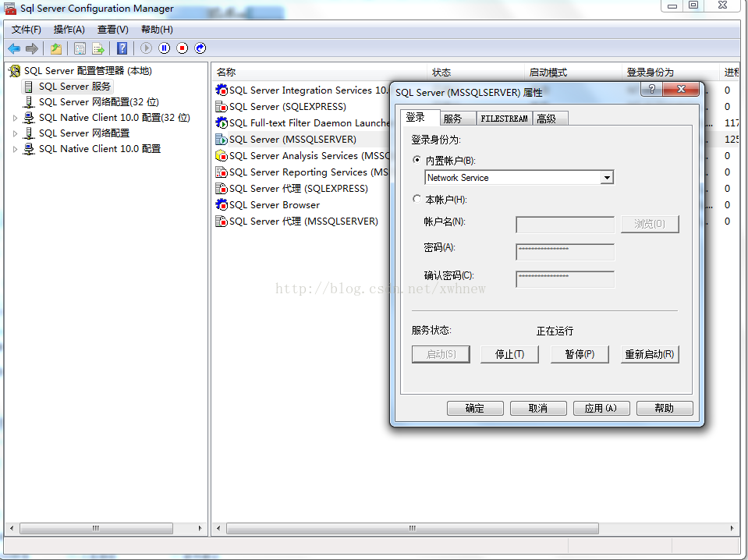Select SQL Server 网络配置(32 位) tree text

pyautogui.click(x=99, y=102)
